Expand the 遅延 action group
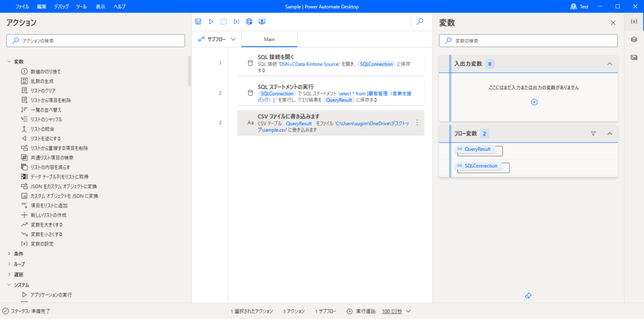 point(9,274)
